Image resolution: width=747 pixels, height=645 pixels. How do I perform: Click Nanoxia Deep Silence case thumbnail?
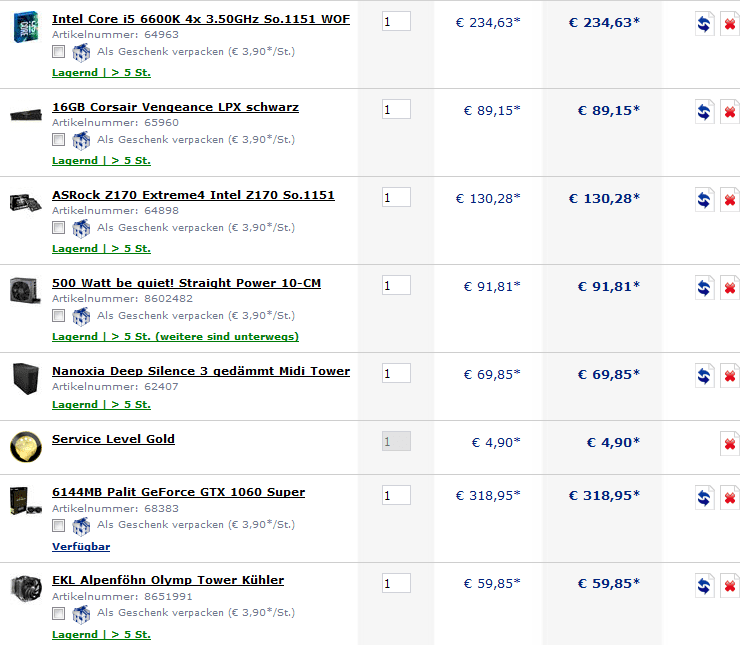point(26,379)
